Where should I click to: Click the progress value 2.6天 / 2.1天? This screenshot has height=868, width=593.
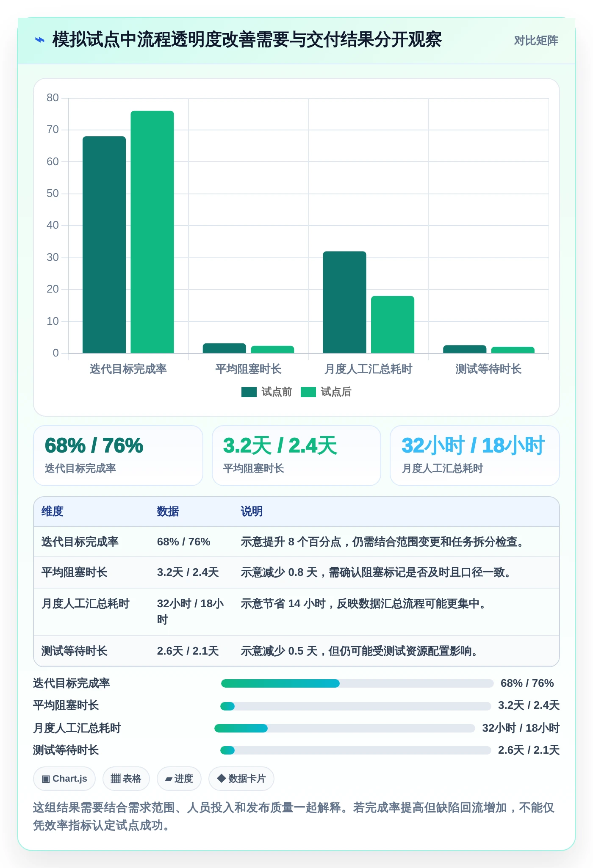tap(529, 750)
